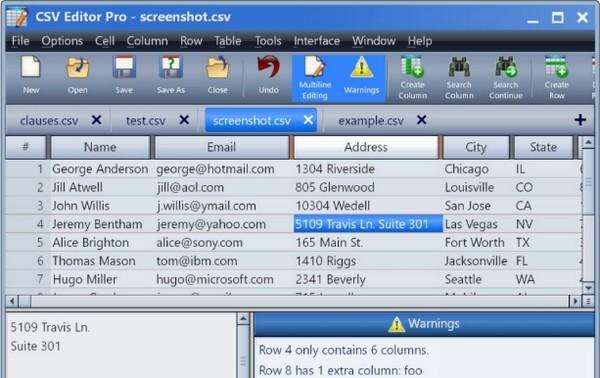Click row number 5 in the table

tap(40, 243)
